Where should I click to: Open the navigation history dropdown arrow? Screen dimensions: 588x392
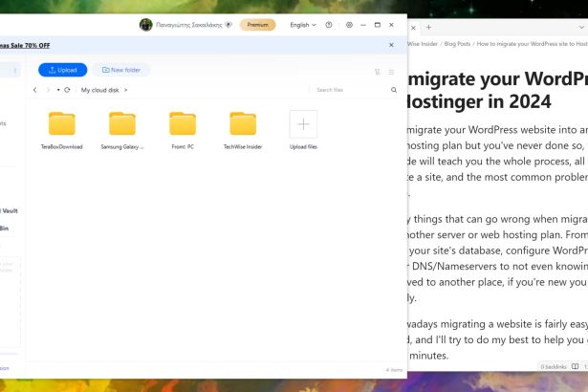click(x=58, y=90)
